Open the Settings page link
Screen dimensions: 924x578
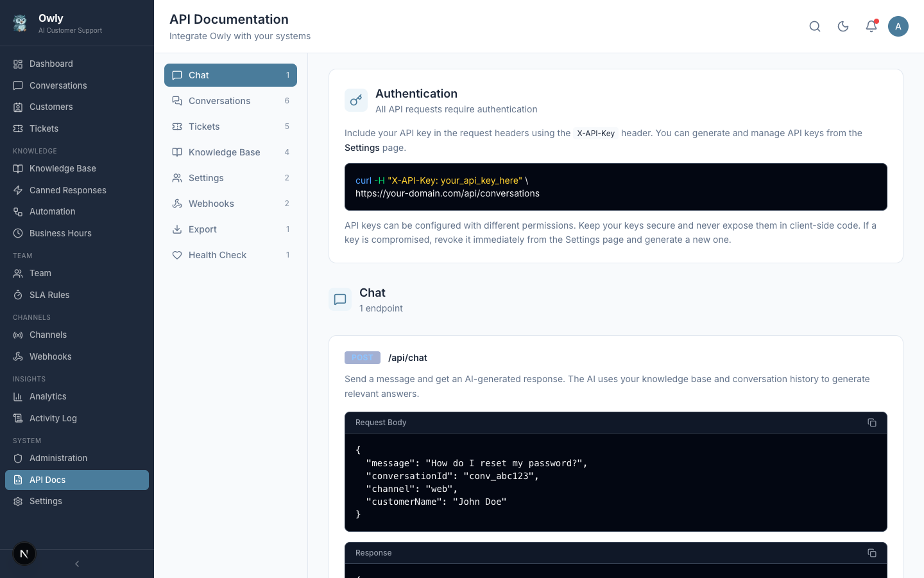363,148
